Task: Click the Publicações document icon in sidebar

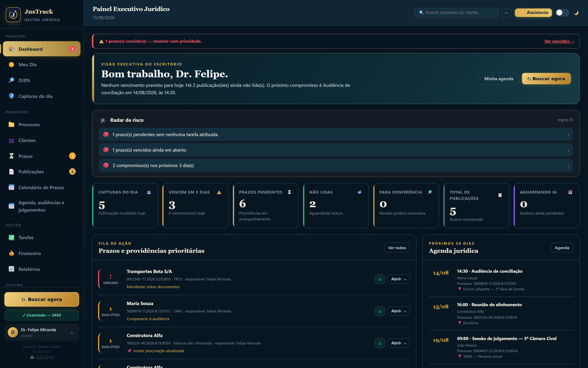Action: pos(11,172)
